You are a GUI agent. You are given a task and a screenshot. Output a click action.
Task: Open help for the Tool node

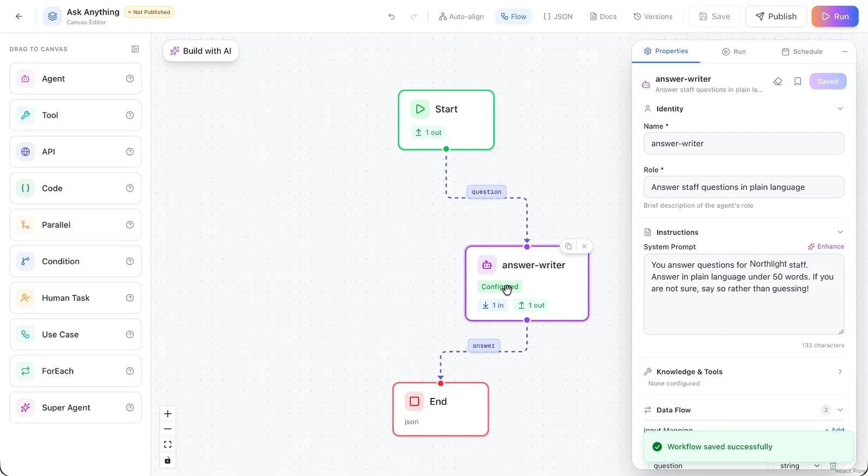click(130, 115)
